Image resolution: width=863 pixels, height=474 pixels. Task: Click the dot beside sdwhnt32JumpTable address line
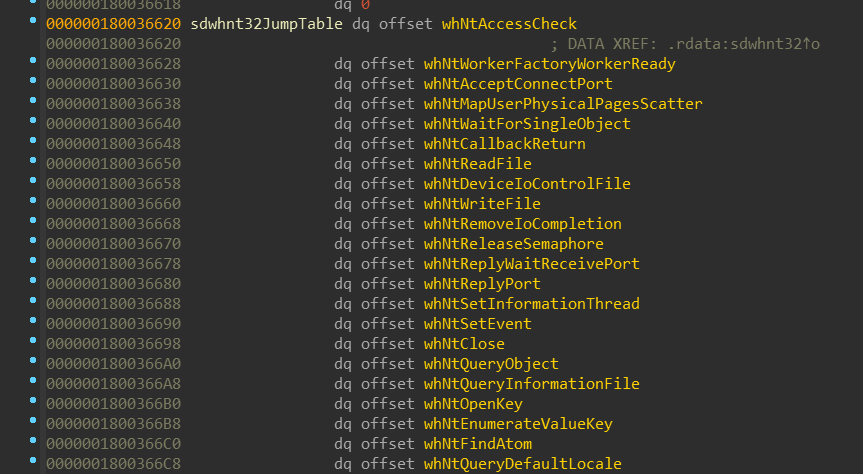[33, 20]
